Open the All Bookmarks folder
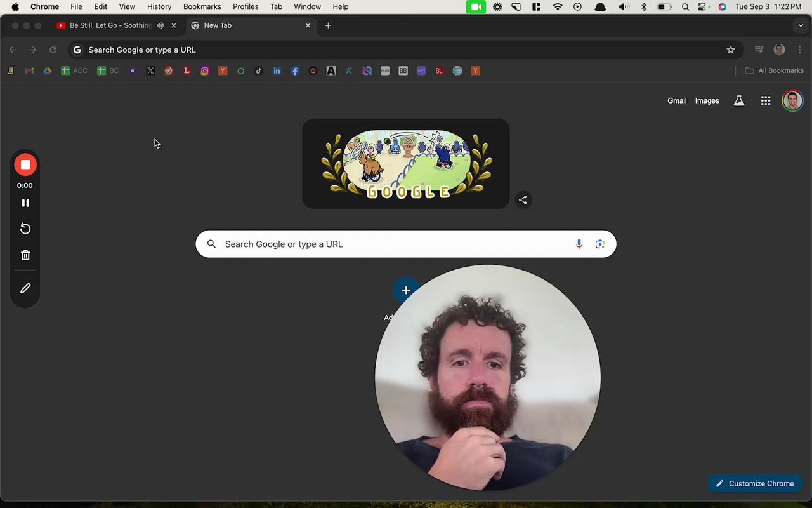 (x=774, y=71)
